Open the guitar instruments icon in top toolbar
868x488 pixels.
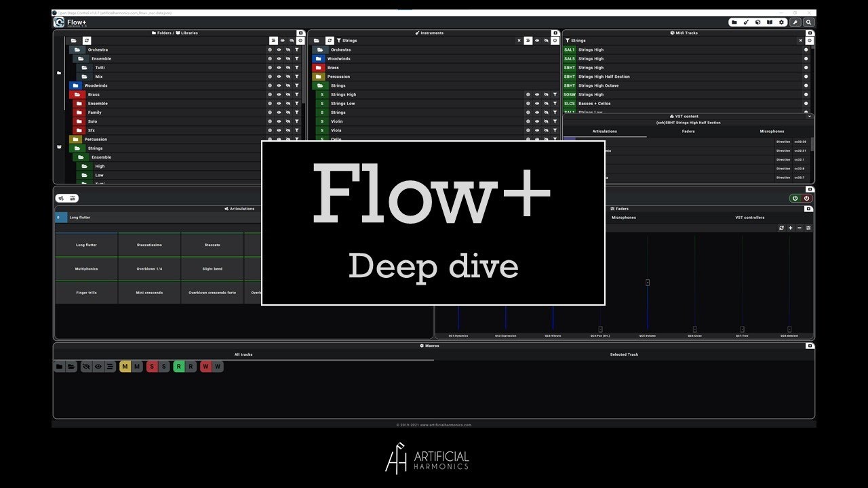point(746,22)
